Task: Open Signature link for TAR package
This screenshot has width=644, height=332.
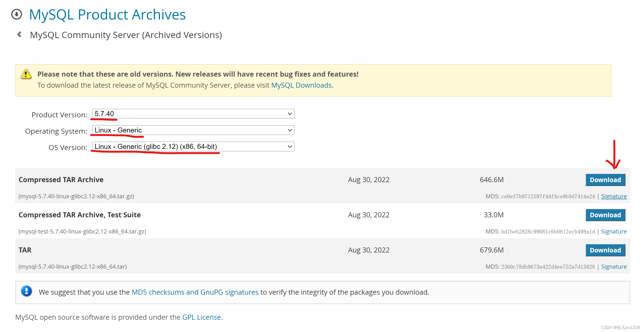Action: (x=613, y=267)
